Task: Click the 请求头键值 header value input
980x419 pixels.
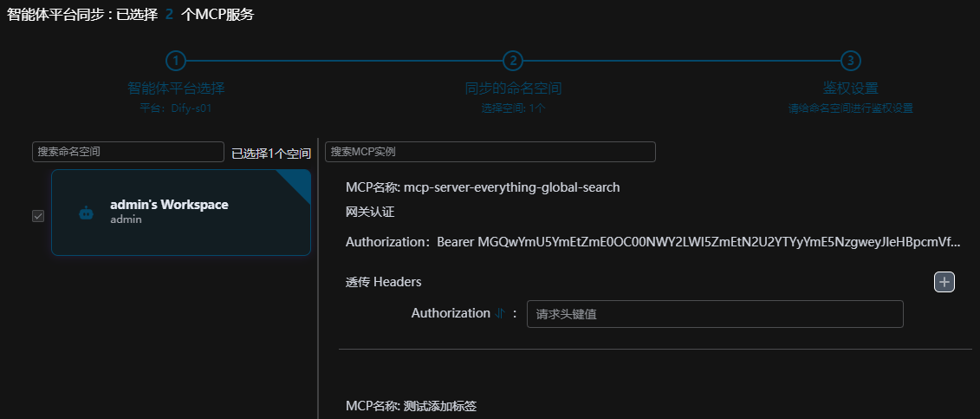Action: click(714, 314)
